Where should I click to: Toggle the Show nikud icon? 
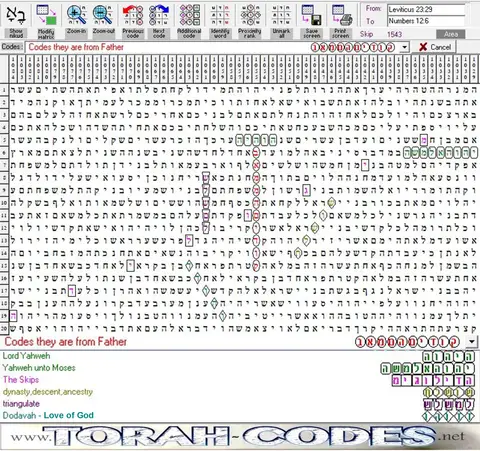pyautogui.click(x=16, y=15)
